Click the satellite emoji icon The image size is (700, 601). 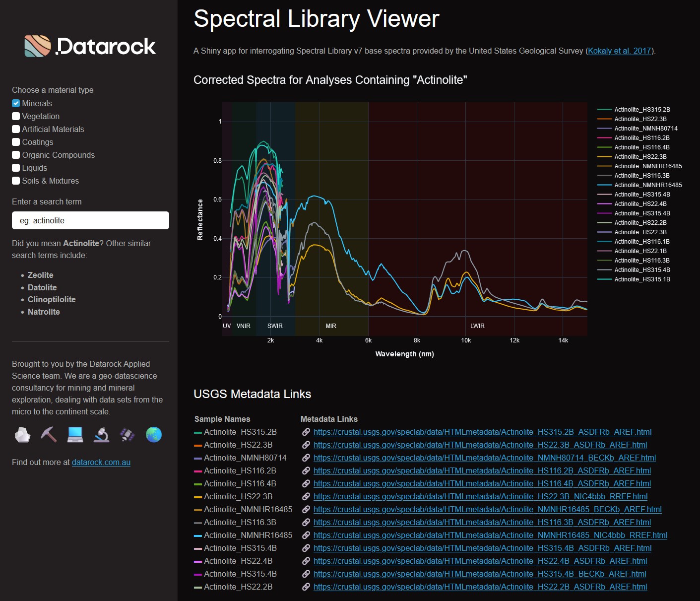coord(127,435)
